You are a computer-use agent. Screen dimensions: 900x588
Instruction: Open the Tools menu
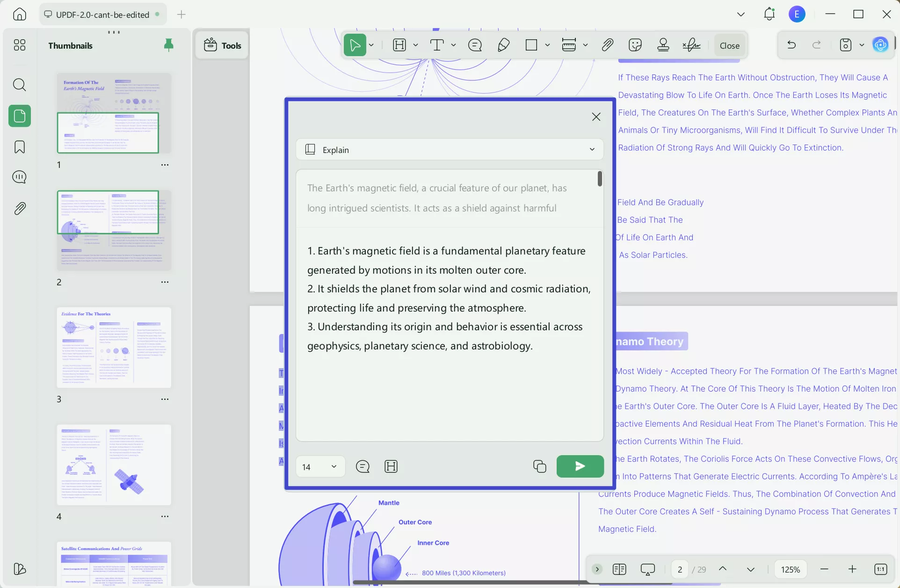click(222, 45)
